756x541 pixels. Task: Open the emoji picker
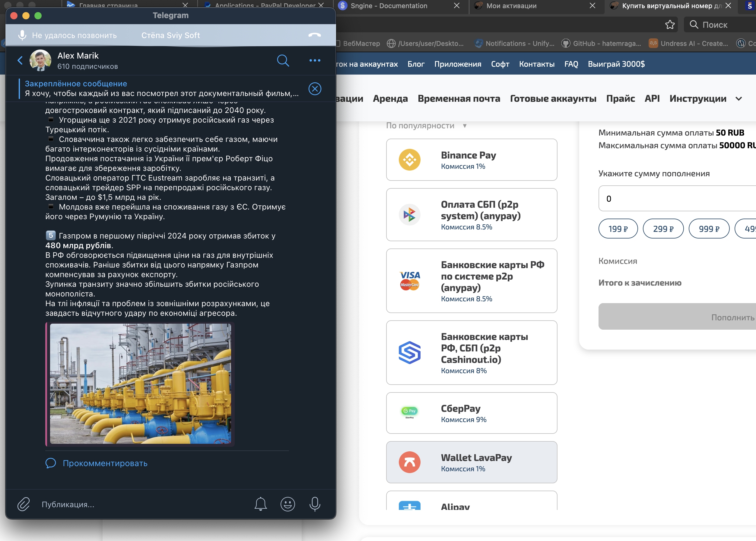pos(287,504)
